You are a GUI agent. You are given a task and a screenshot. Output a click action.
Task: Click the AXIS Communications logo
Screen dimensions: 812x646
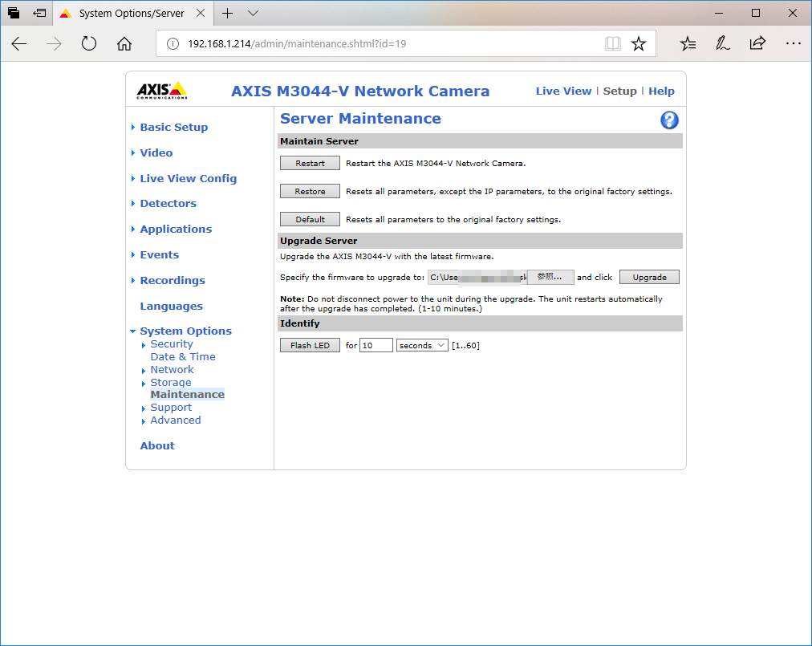[162, 90]
